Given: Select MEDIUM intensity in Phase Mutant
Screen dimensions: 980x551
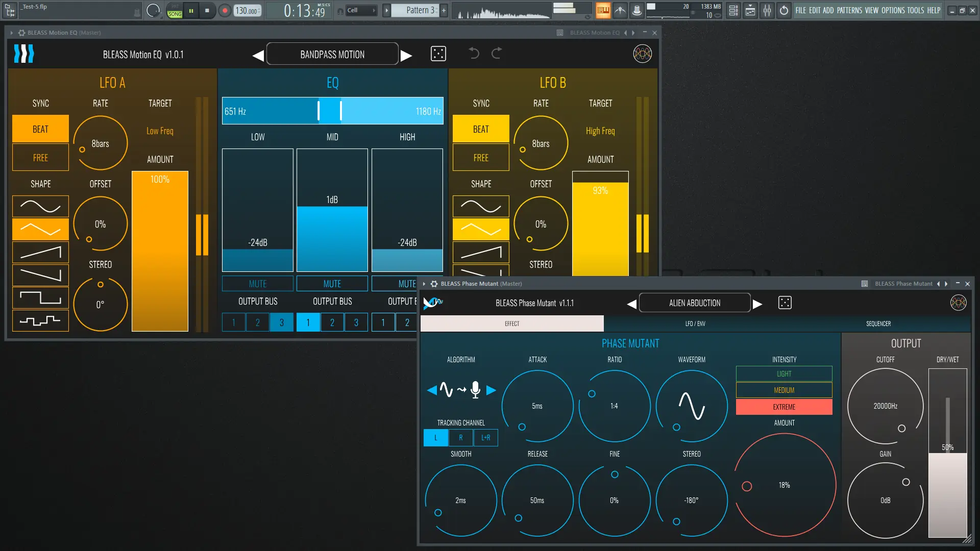Looking at the screenshot, I should [x=783, y=390].
